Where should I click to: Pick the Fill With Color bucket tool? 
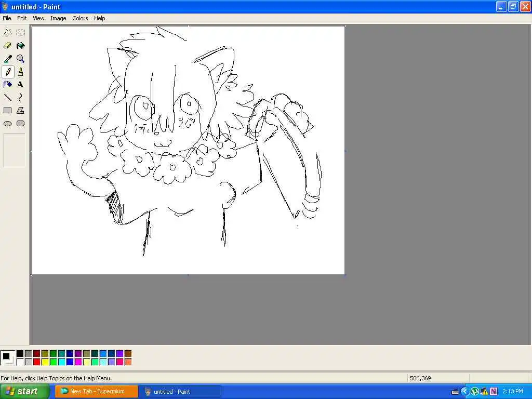coord(20,46)
